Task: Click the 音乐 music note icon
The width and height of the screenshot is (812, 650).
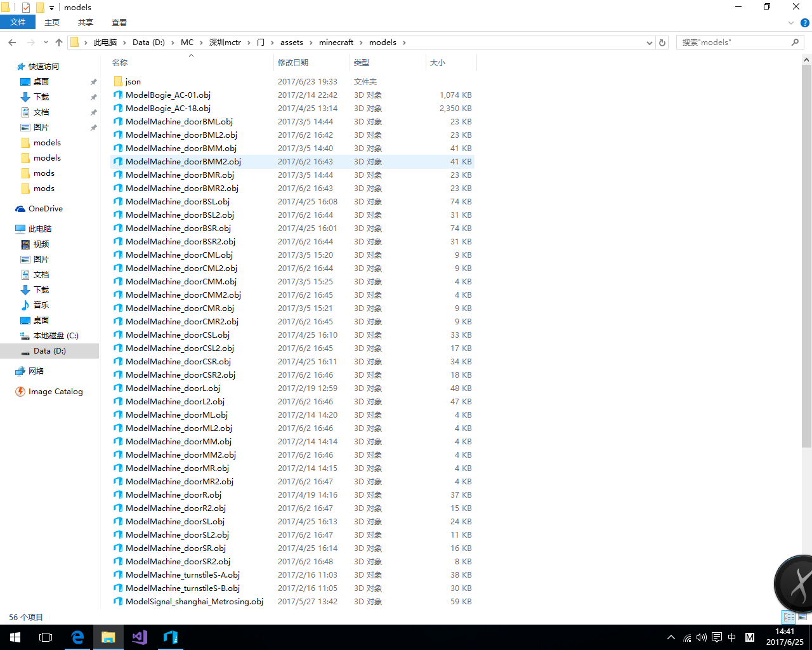Action: click(25, 305)
